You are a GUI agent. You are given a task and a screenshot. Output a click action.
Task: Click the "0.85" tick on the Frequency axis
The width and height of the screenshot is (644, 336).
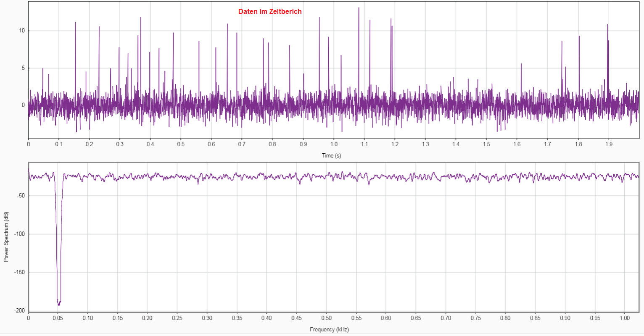[x=535, y=318]
